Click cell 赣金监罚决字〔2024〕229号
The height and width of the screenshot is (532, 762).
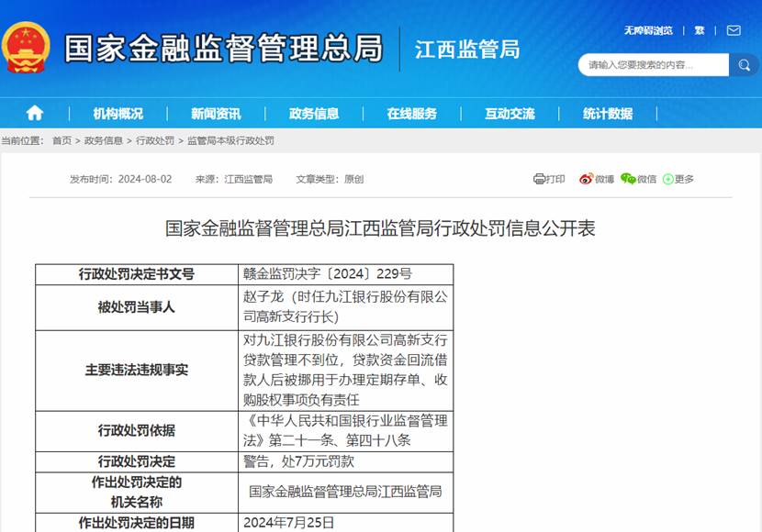click(x=346, y=274)
